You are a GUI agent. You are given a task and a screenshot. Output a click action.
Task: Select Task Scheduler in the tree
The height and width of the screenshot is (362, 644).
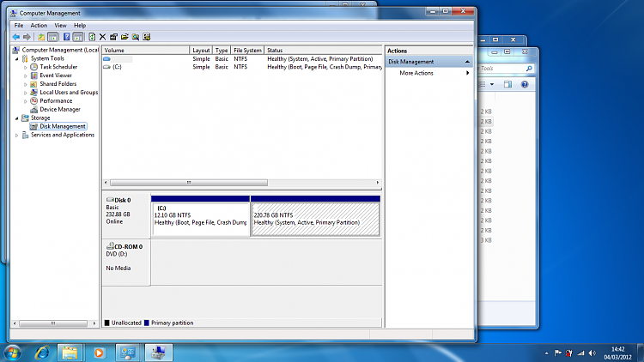(x=58, y=67)
